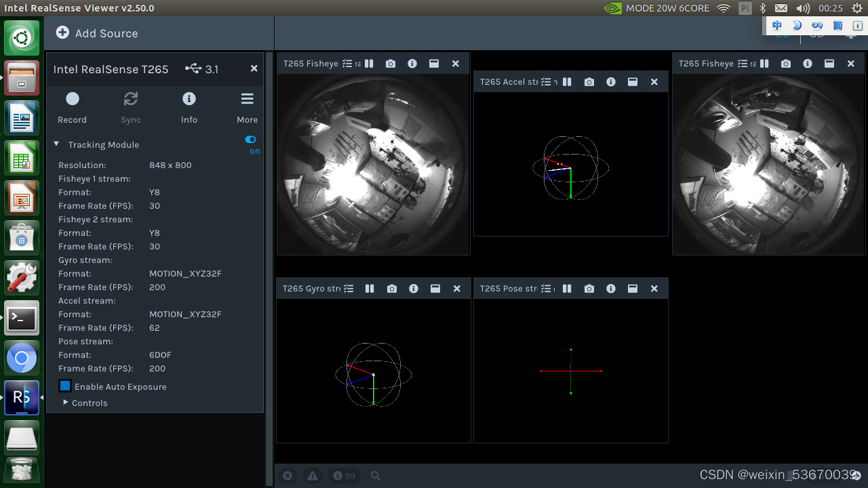Select the '848 x 800' resolution value
Image resolution: width=868 pixels, height=488 pixels.
[170, 165]
